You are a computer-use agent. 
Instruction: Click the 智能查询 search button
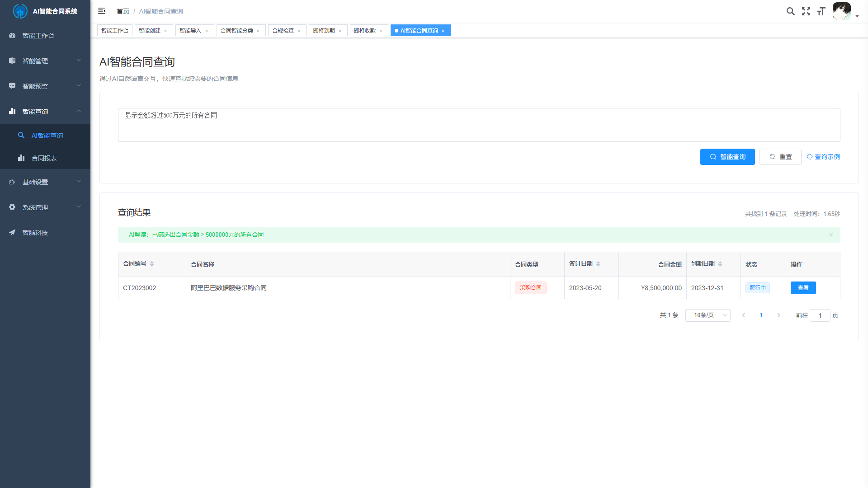[727, 157]
